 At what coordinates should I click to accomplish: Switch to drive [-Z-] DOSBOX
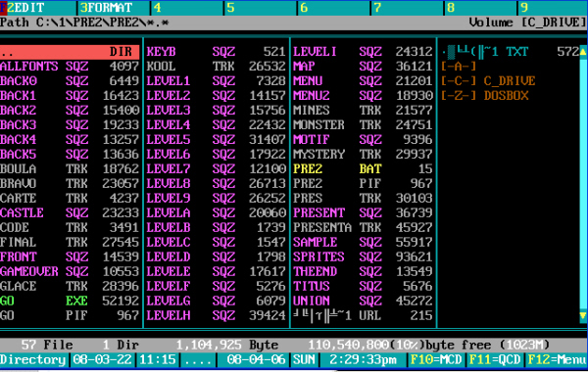tap(484, 96)
